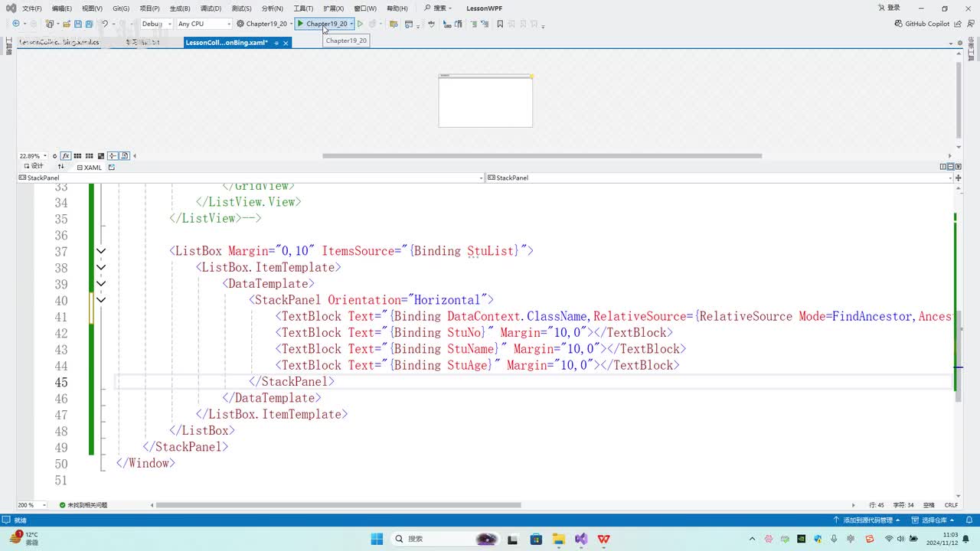
Task: Open the left StackPanel element dropdown
Action: (250, 178)
